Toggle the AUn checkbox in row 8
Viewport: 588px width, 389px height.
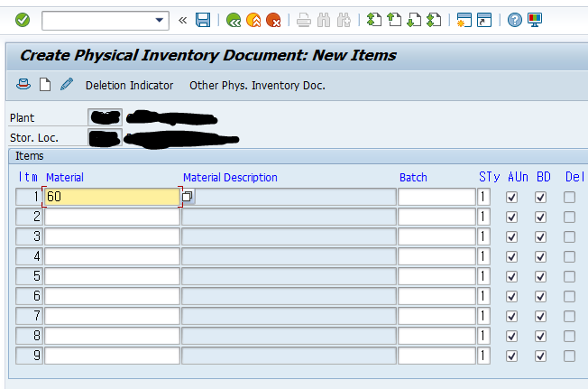click(511, 336)
